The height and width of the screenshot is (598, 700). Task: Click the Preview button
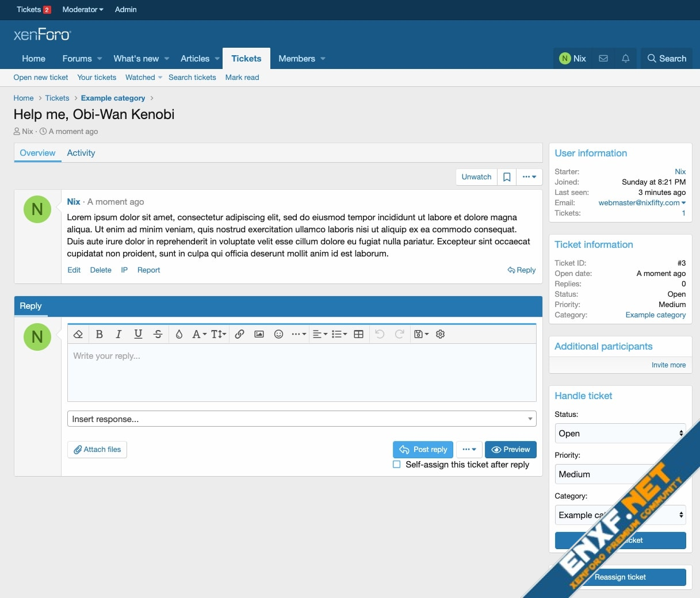(x=511, y=450)
